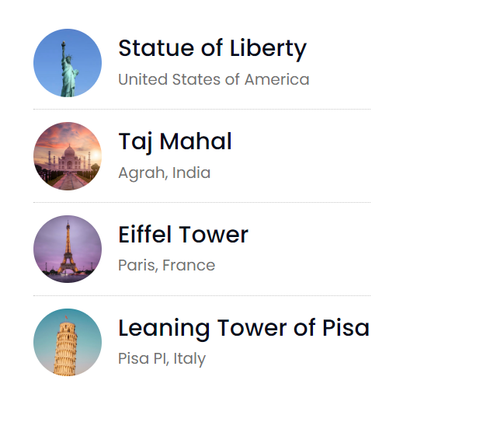Click the divider line beneath Taj Mahal
Viewport: 504px width, 443px height.
(202, 203)
